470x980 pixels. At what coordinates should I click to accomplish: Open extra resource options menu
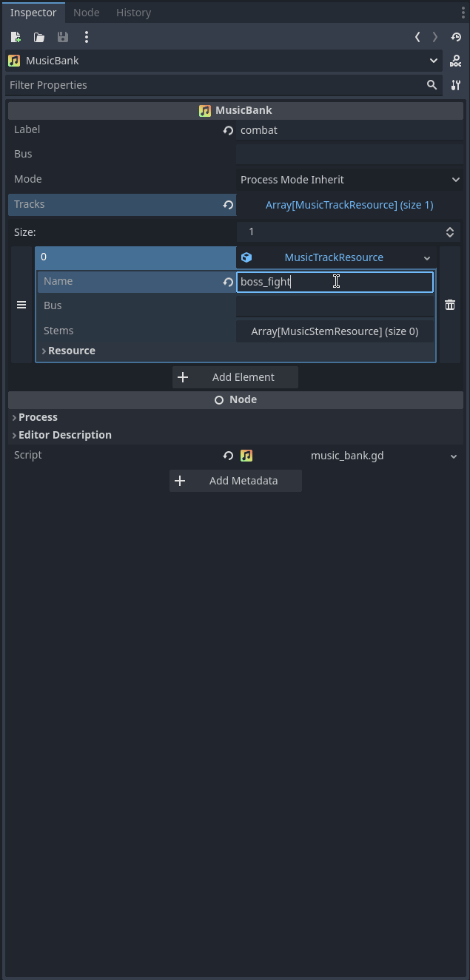86,37
